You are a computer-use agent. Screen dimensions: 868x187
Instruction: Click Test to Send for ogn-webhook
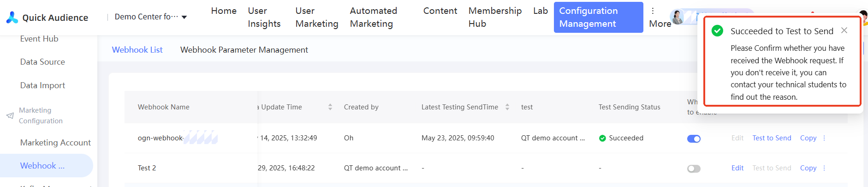point(772,138)
